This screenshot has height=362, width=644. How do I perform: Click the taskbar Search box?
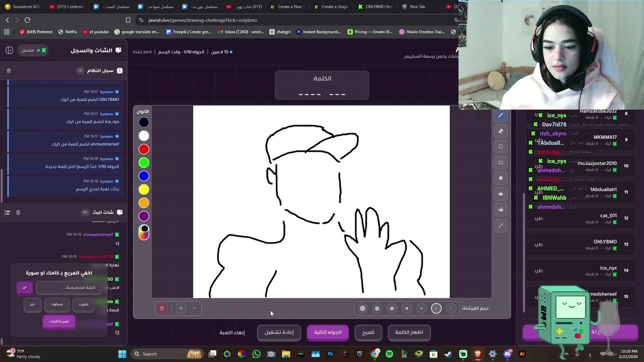click(168, 354)
